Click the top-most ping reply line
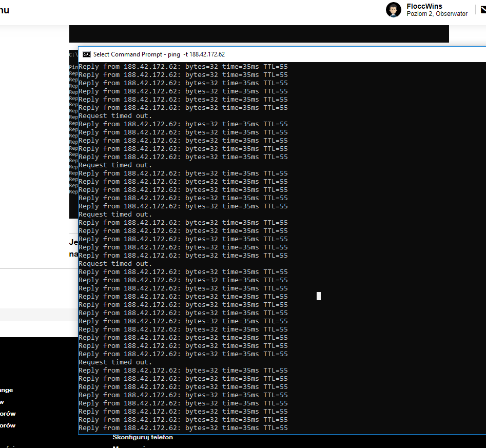 tap(183, 67)
